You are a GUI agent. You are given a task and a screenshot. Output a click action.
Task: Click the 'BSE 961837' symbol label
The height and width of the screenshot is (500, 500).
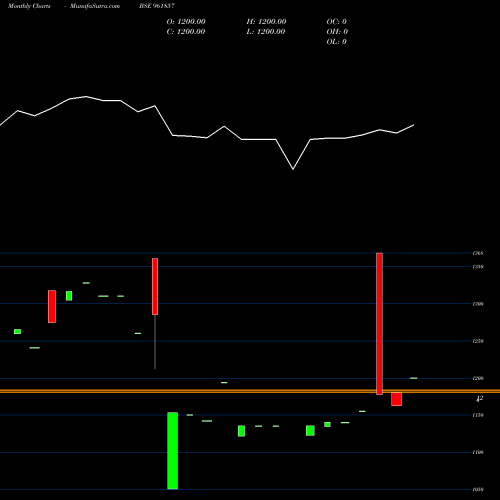(x=157, y=6)
